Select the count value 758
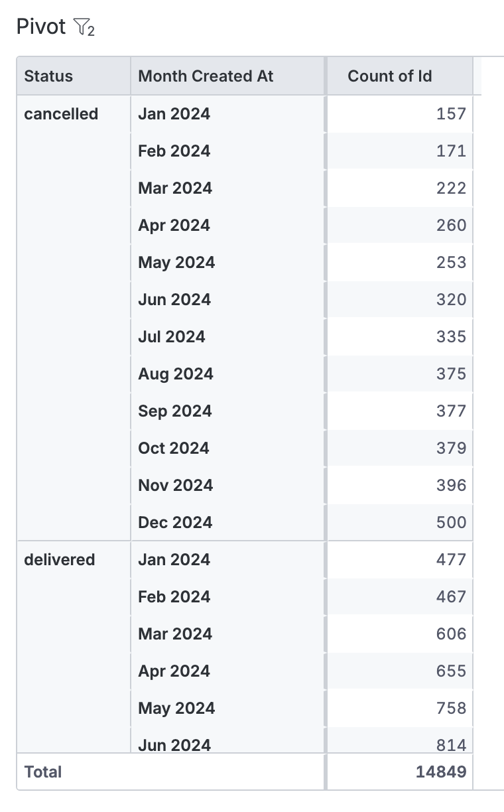 click(451, 709)
